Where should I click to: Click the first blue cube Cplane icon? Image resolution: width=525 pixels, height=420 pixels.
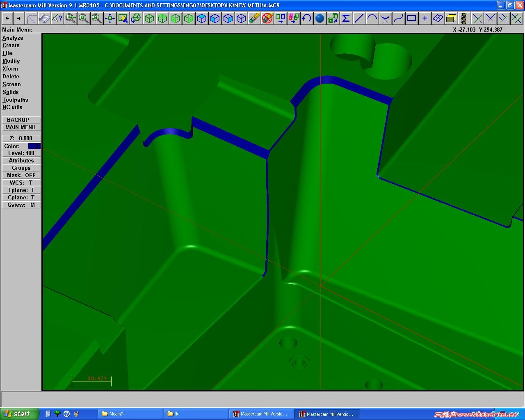pos(202,18)
